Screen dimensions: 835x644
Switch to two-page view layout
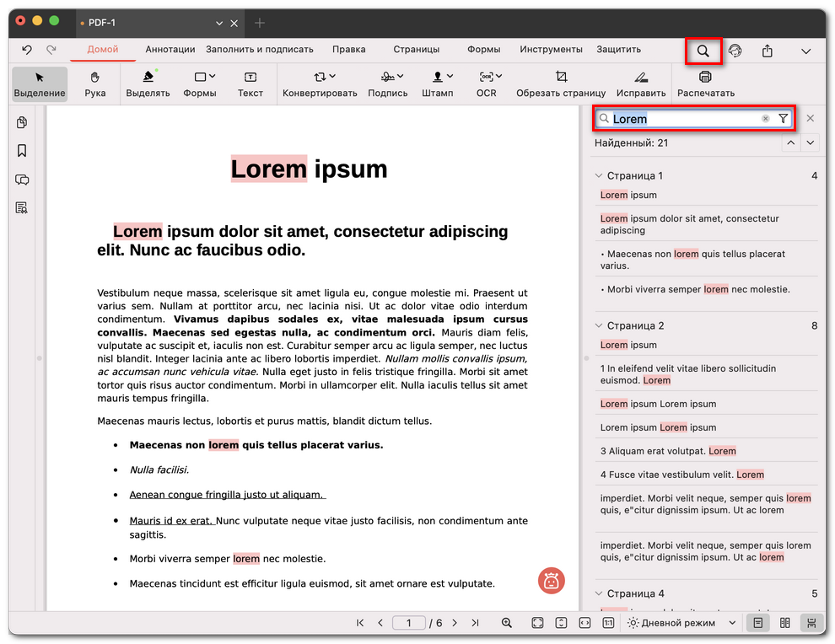(x=784, y=622)
